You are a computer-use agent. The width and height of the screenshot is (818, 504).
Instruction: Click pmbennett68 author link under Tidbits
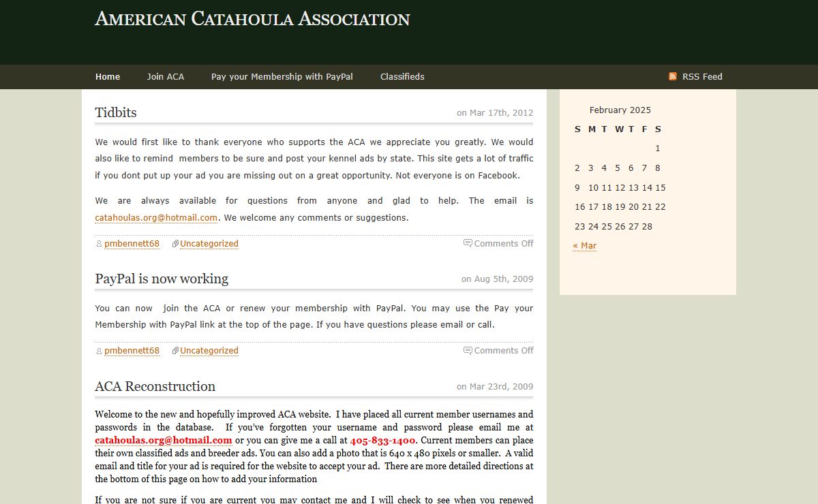[x=132, y=244]
